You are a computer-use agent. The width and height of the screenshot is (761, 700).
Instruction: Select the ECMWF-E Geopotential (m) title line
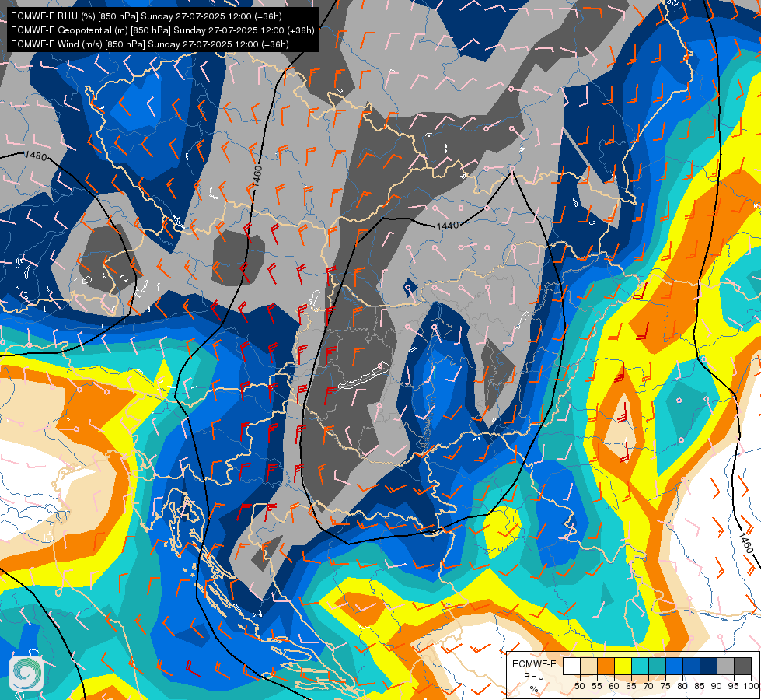(162, 30)
